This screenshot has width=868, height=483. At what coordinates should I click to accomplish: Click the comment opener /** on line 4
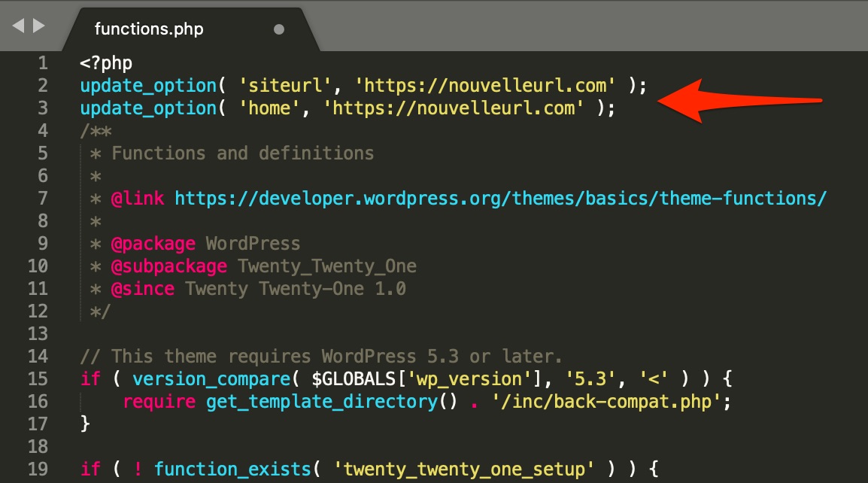pos(96,131)
